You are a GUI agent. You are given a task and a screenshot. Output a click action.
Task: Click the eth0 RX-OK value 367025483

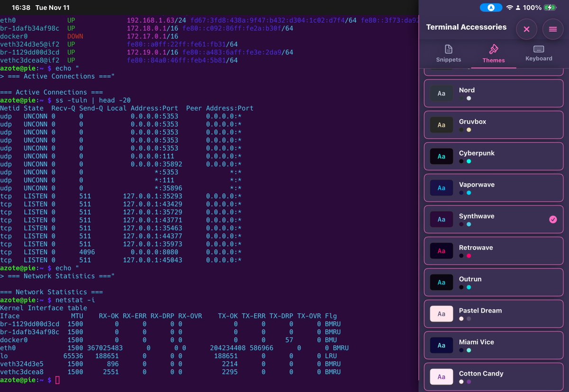105,348
